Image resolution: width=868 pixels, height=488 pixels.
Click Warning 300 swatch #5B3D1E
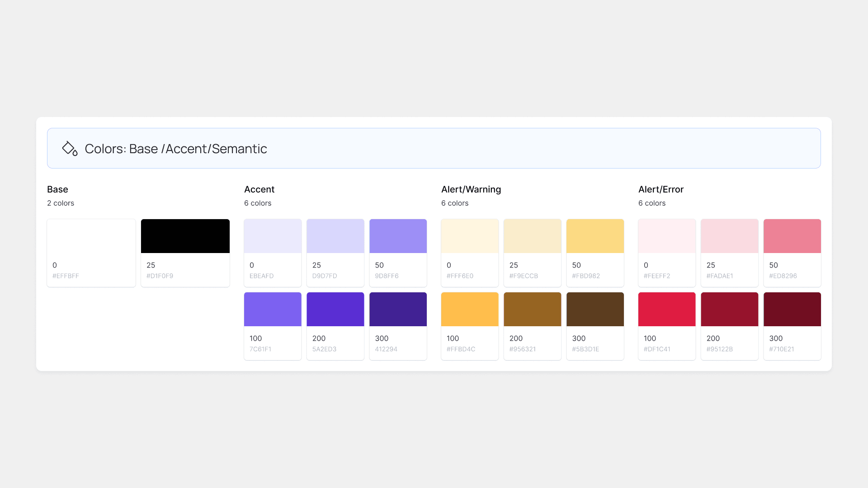coord(595,310)
